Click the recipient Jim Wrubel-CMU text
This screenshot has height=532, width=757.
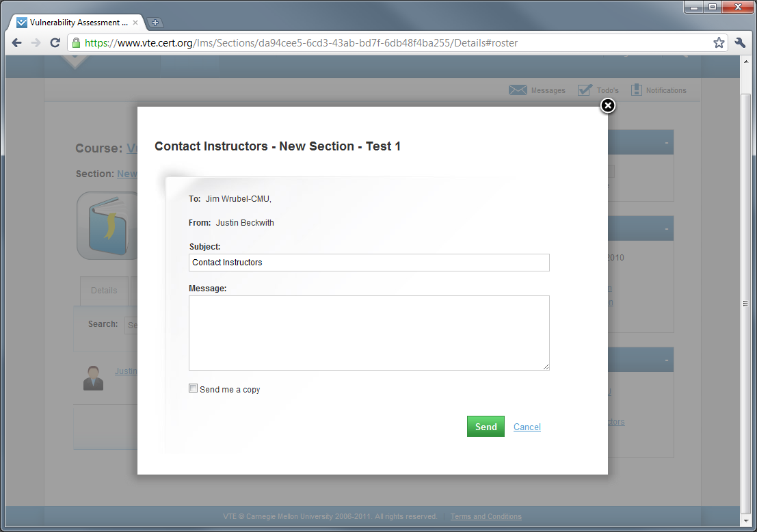tap(239, 199)
